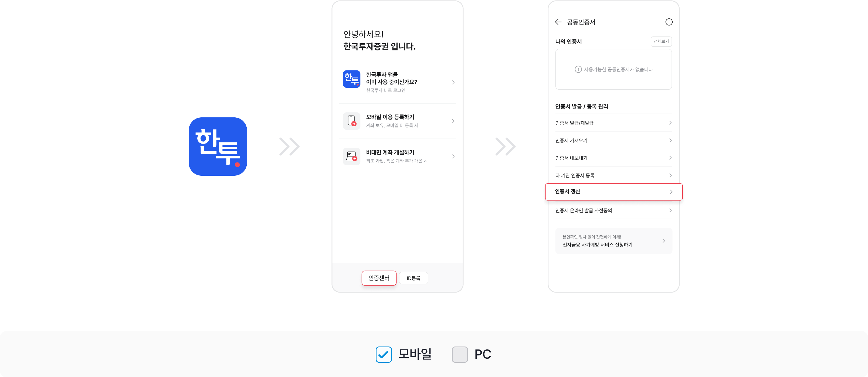Click the 인증센터 button
The height and width of the screenshot is (377, 868).
pyautogui.click(x=379, y=278)
